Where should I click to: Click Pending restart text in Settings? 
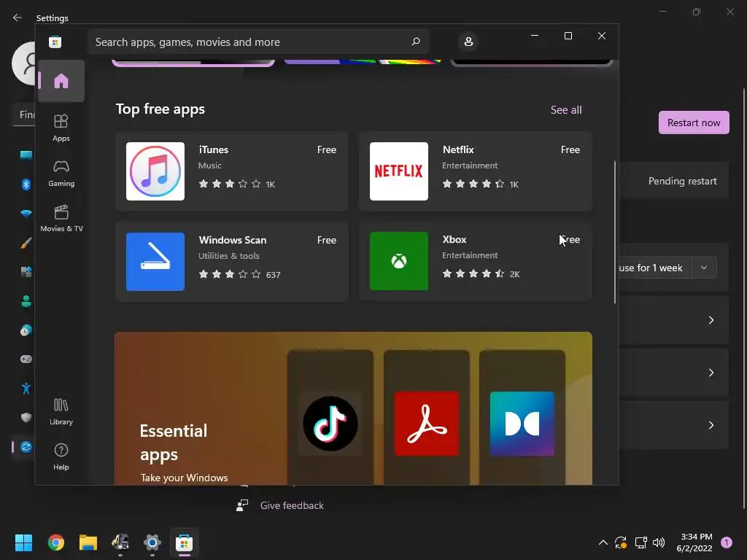point(682,181)
